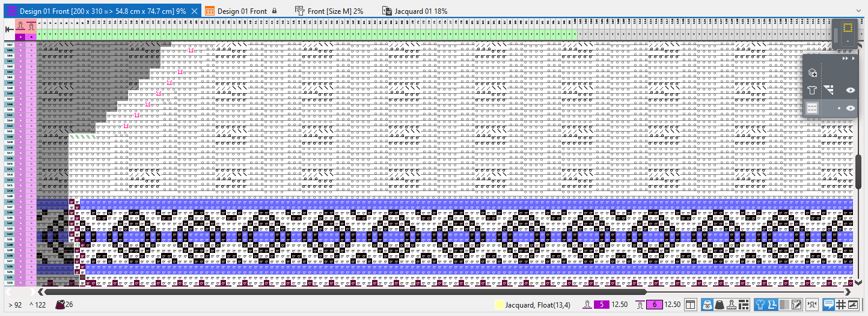Toggle visibility eye of the pattern layer
This screenshot has height=316, width=868.
pos(851,108)
